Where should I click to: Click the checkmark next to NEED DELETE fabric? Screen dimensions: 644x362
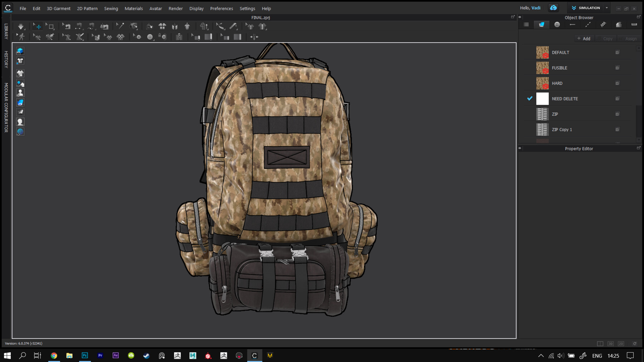(530, 98)
